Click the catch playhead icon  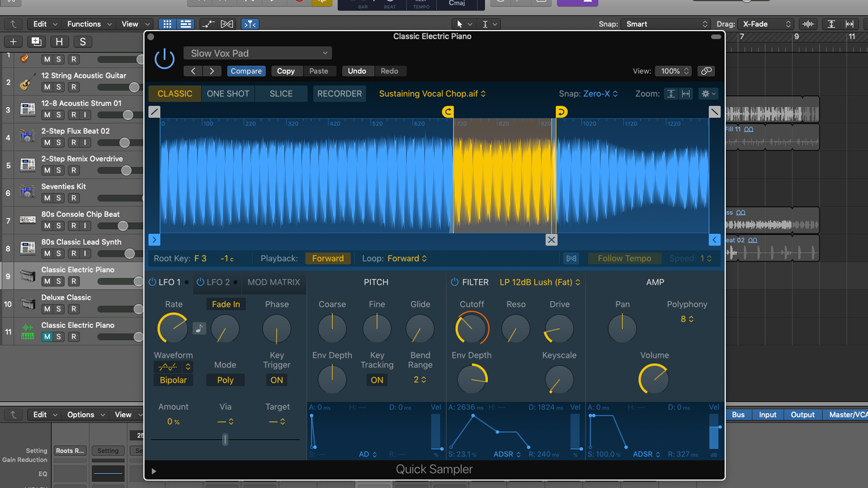click(x=250, y=24)
